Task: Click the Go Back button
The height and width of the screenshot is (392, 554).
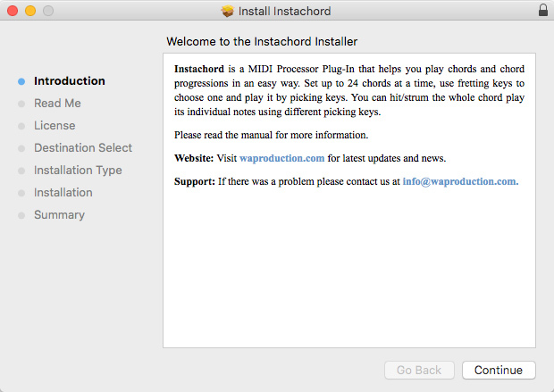Action: coord(419,370)
